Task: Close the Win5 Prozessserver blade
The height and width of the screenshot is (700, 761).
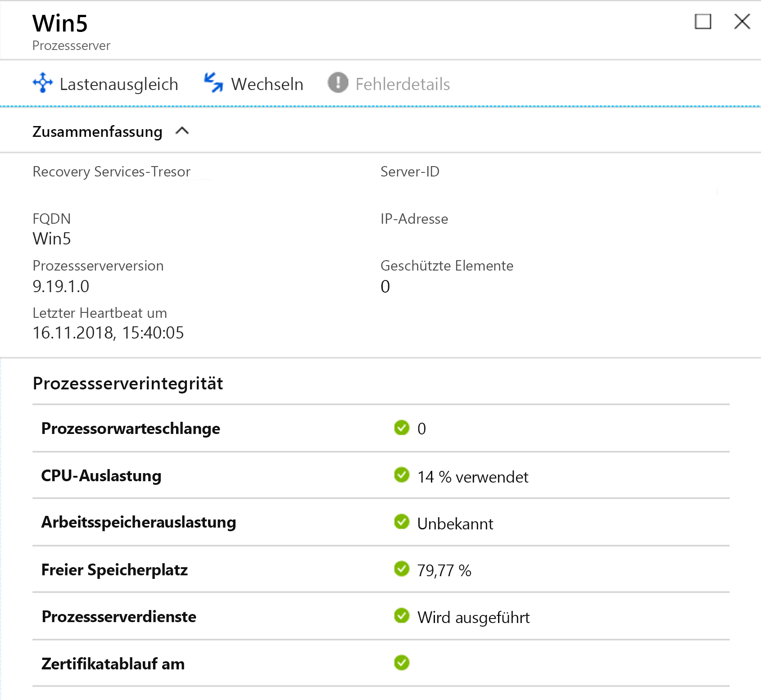Action: click(742, 21)
